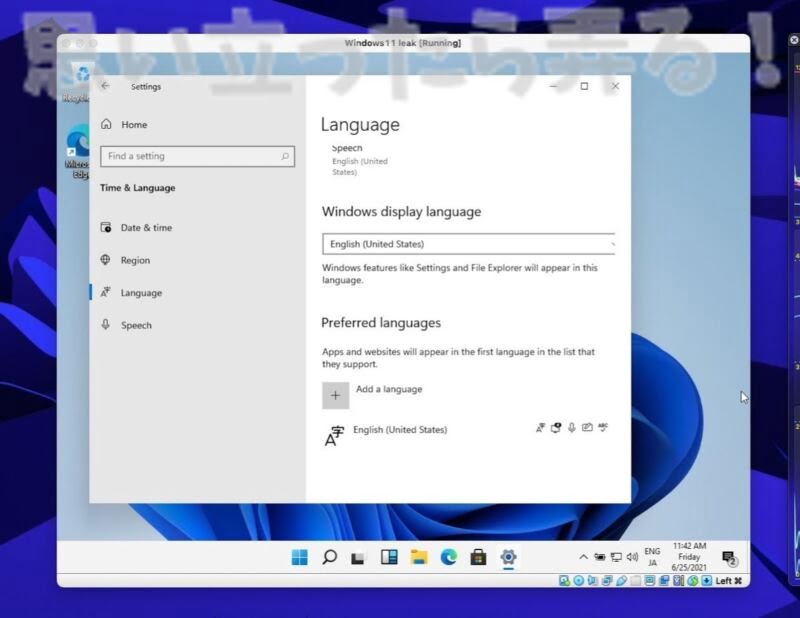Switch input language via ENG JA indicator
This screenshot has width=800, height=618.
652,557
